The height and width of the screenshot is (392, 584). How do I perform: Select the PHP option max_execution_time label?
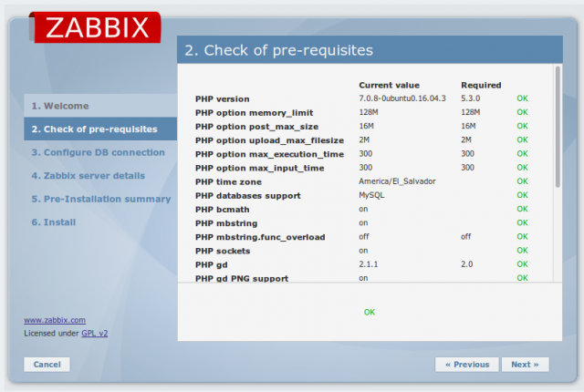[x=269, y=154]
